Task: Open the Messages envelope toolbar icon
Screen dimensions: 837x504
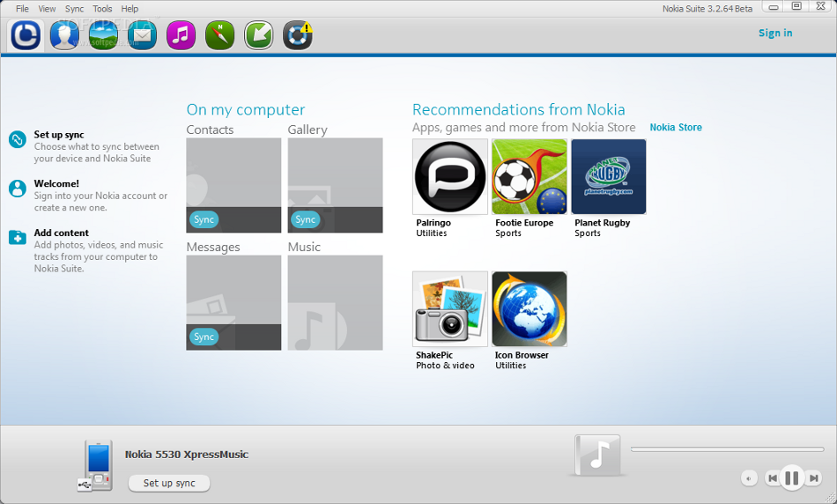Action: click(x=142, y=36)
